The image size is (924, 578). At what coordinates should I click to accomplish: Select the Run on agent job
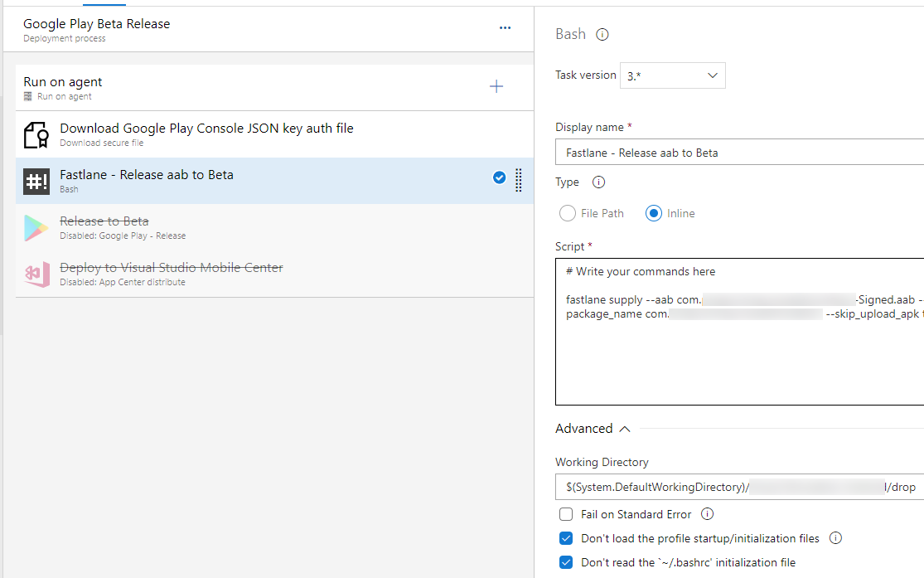coord(274,88)
